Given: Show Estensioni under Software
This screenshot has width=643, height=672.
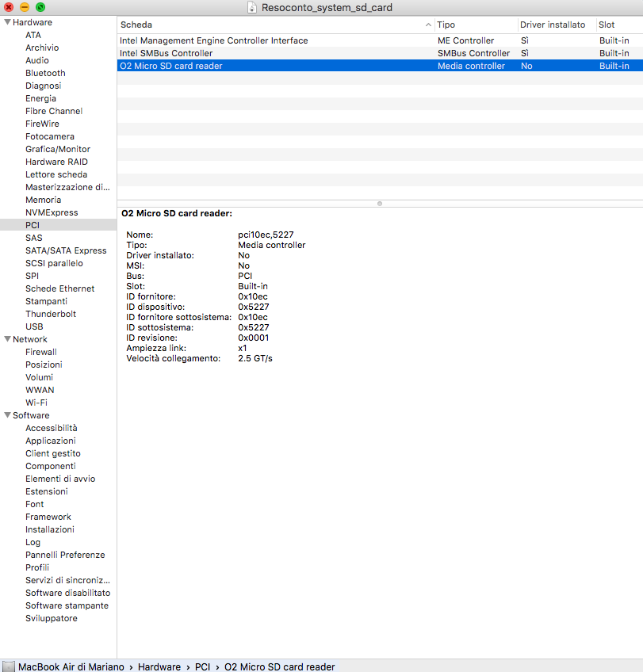Looking at the screenshot, I should (47, 491).
